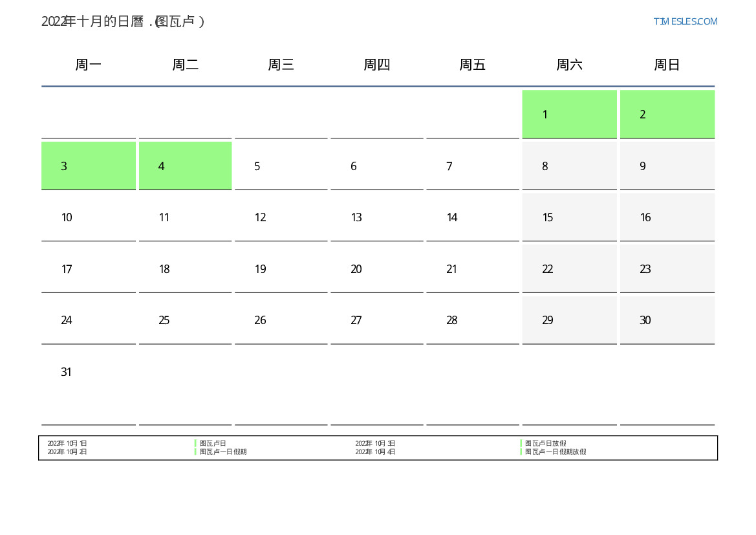Screen dimensions: 756x535
Task: Select the 周一 column header
Action: (89, 65)
